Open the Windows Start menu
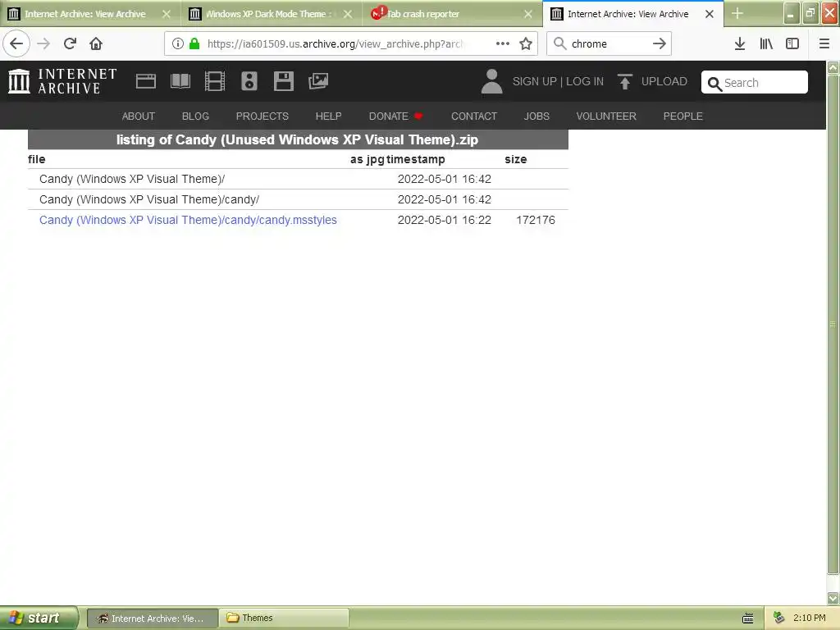 point(39,618)
